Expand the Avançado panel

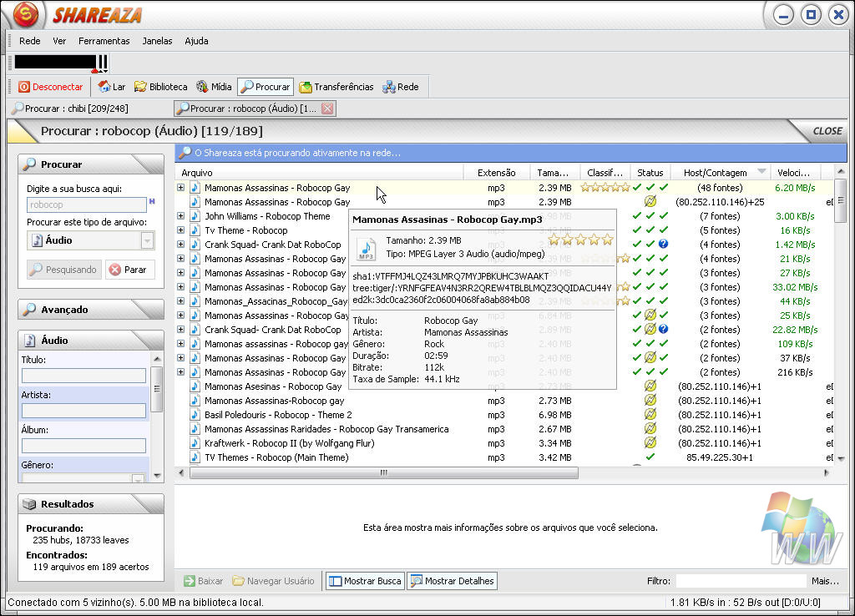tap(90, 309)
